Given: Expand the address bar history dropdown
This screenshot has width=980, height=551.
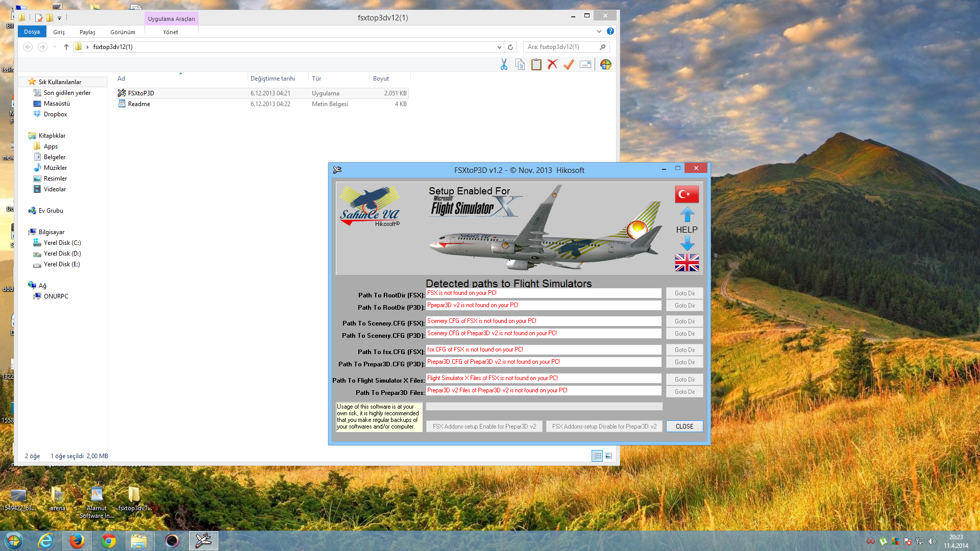Looking at the screenshot, I should [x=499, y=47].
